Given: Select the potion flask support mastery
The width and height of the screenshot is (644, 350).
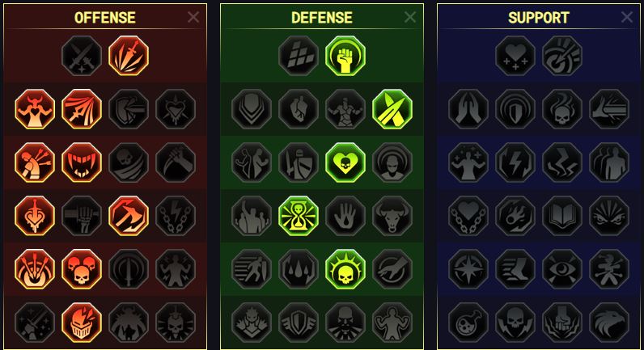Looking at the screenshot, I should pyautogui.click(x=468, y=323).
